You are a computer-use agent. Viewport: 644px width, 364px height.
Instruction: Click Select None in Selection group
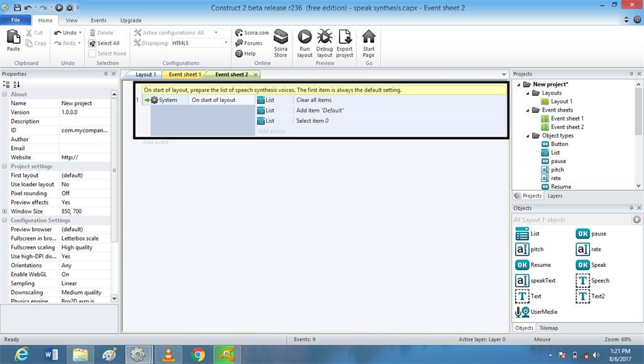click(x=108, y=54)
